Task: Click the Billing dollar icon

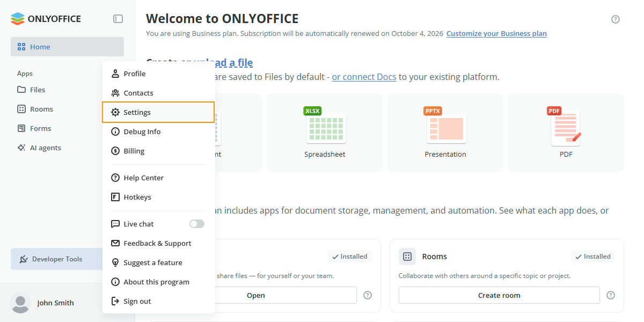Action: pos(115,151)
